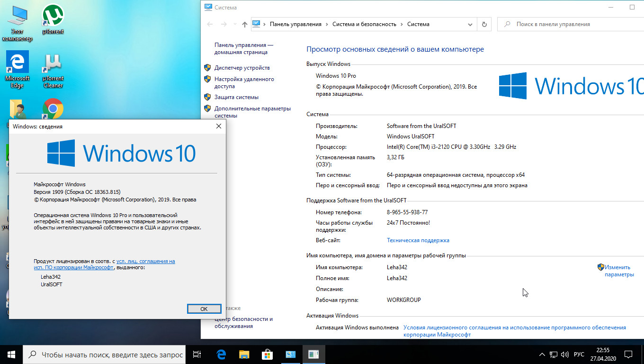The width and height of the screenshot is (644, 364).
Task: Expand the address bar history dropdown
Action: coord(470,24)
